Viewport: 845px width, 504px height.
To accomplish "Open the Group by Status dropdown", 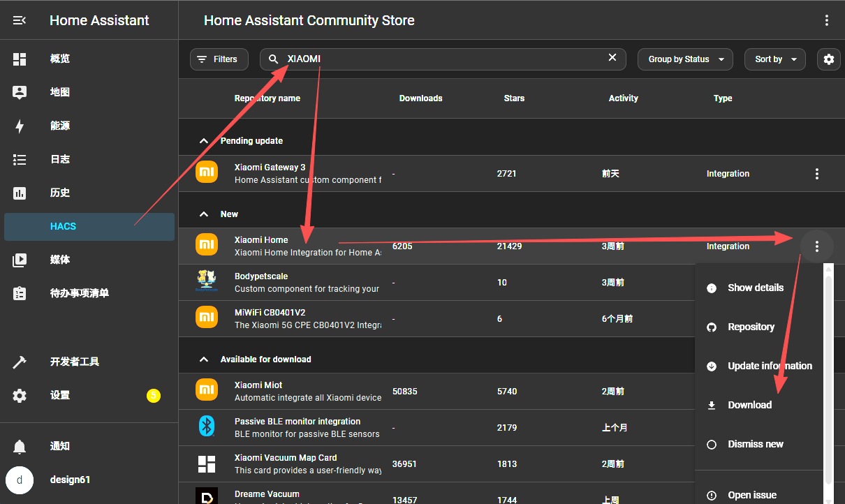I will (x=685, y=59).
